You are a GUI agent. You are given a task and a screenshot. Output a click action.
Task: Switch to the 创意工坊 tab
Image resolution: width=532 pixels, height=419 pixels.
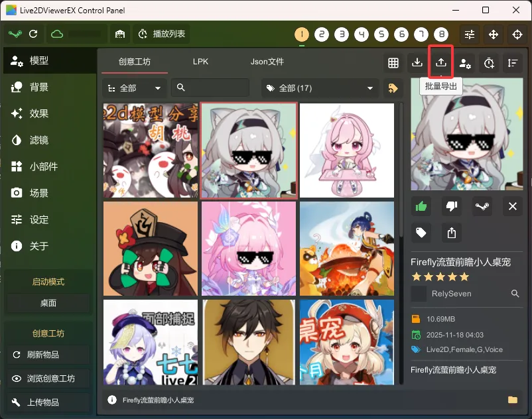coord(135,62)
